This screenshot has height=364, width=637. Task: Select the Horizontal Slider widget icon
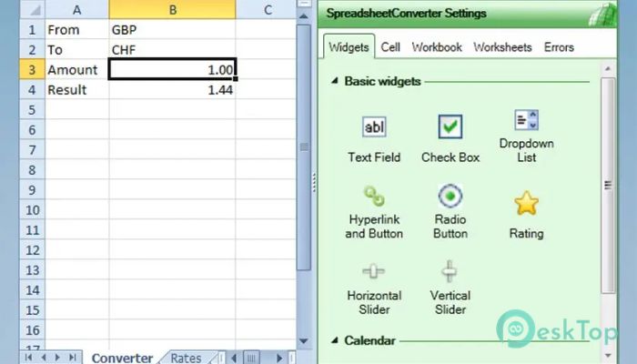(374, 271)
